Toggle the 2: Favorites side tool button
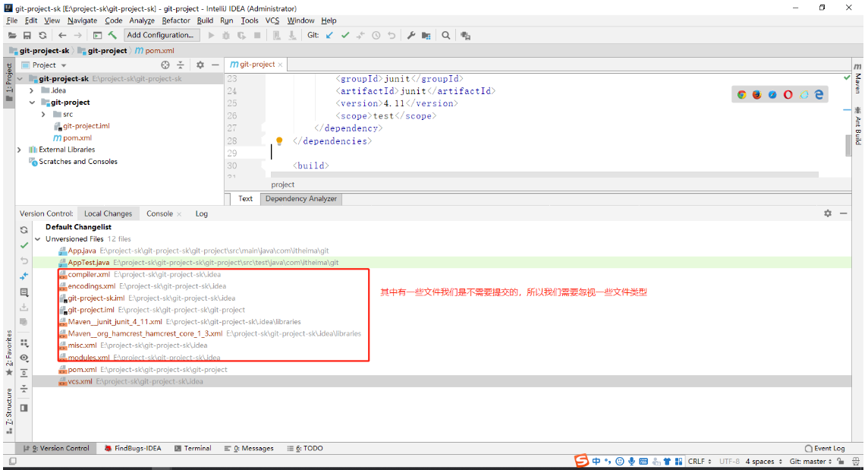The width and height of the screenshot is (868, 470). click(x=9, y=353)
